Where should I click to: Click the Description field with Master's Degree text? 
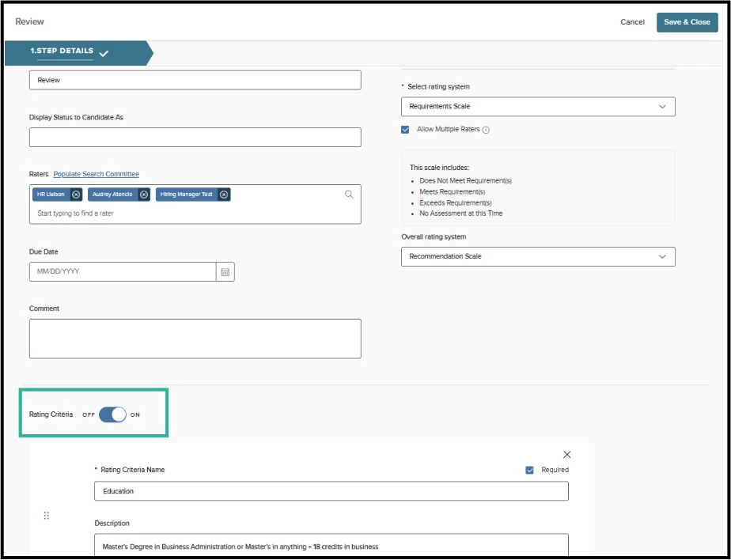331,546
